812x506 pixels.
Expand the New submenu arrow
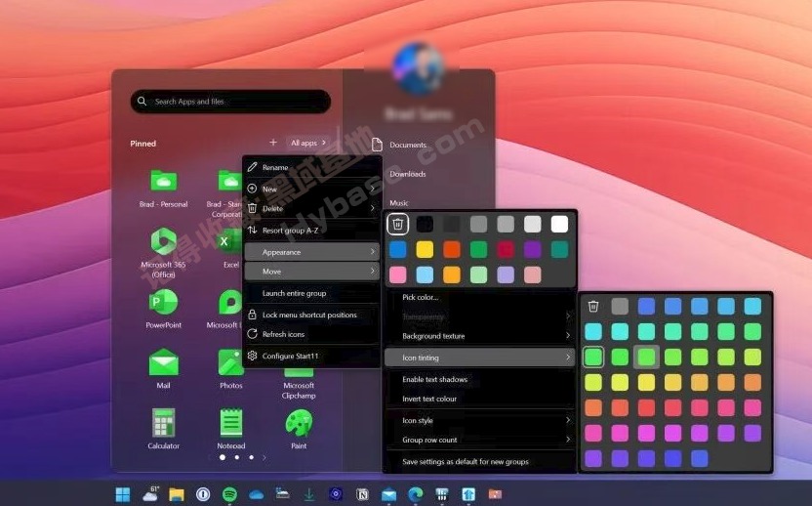(x=373, y=189)
